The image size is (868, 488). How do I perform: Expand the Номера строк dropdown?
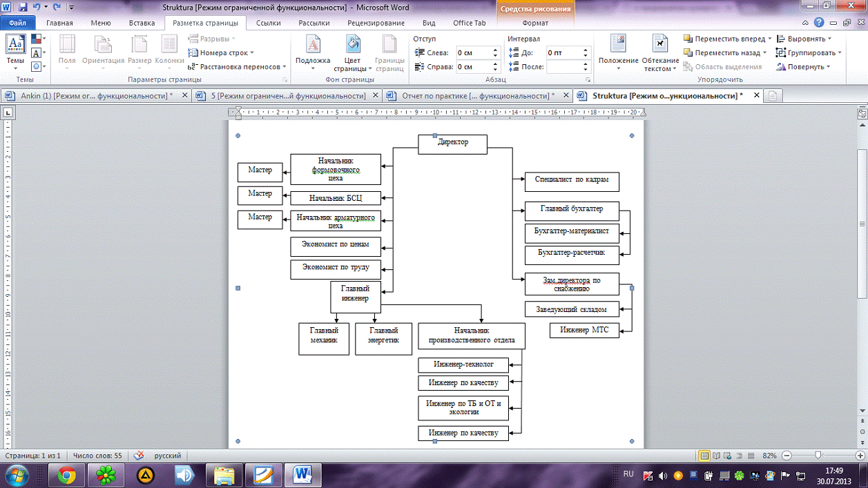(226, 52)
